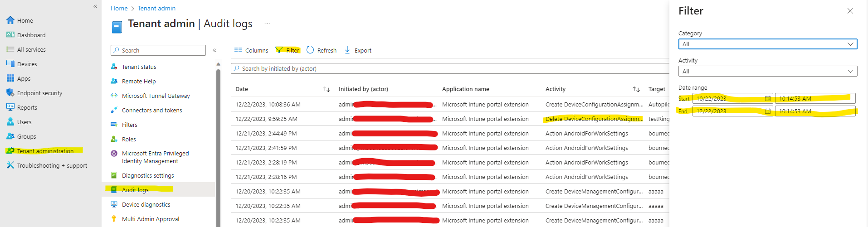Click the Reports icon
The height and width of the screenshot is (227, 868).
(x=10, y=107)
